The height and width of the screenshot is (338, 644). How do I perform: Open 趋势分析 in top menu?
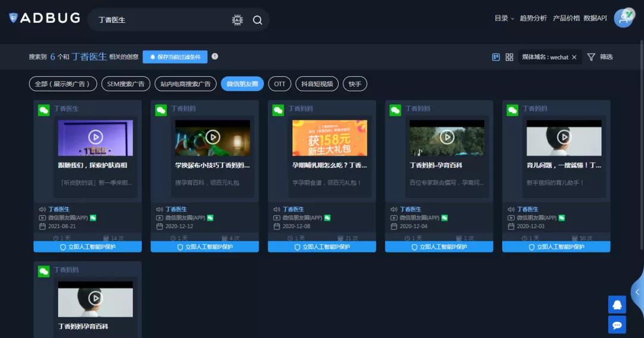tap(533, 18)
